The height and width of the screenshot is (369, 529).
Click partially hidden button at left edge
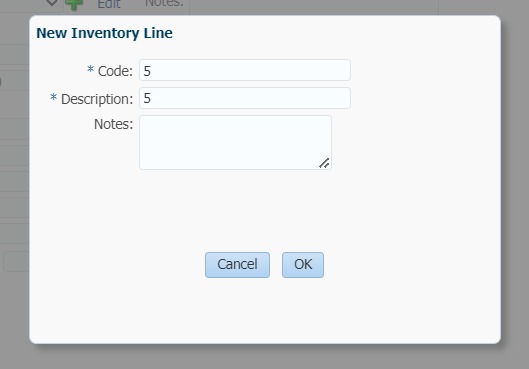pyautogui.click(x=16, y=261)
